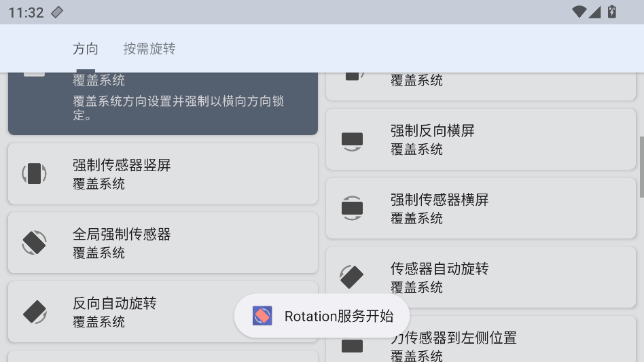Tap the Rotation服务开始 toast message
The image size is (644, 362).
[322, 316]
